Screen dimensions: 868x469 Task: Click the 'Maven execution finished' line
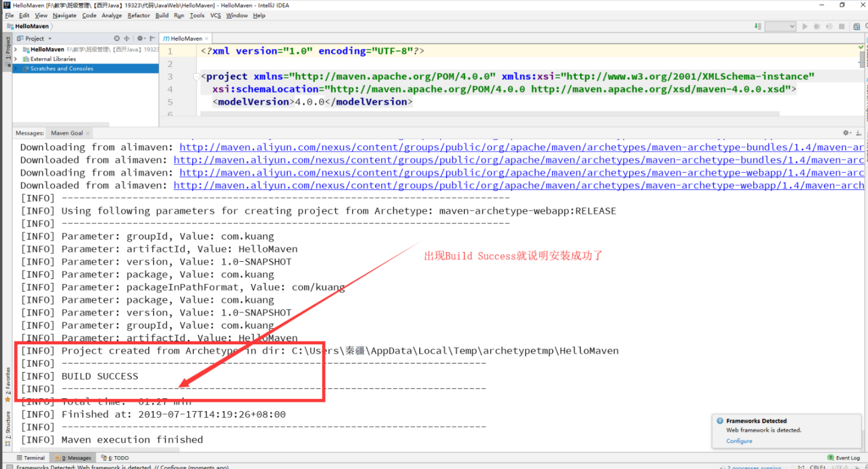tap(112, 440)
